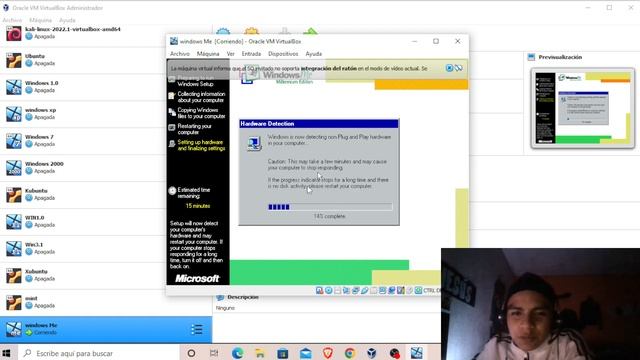Click the recording indicator in VM status bar

(x=391, y=290)
